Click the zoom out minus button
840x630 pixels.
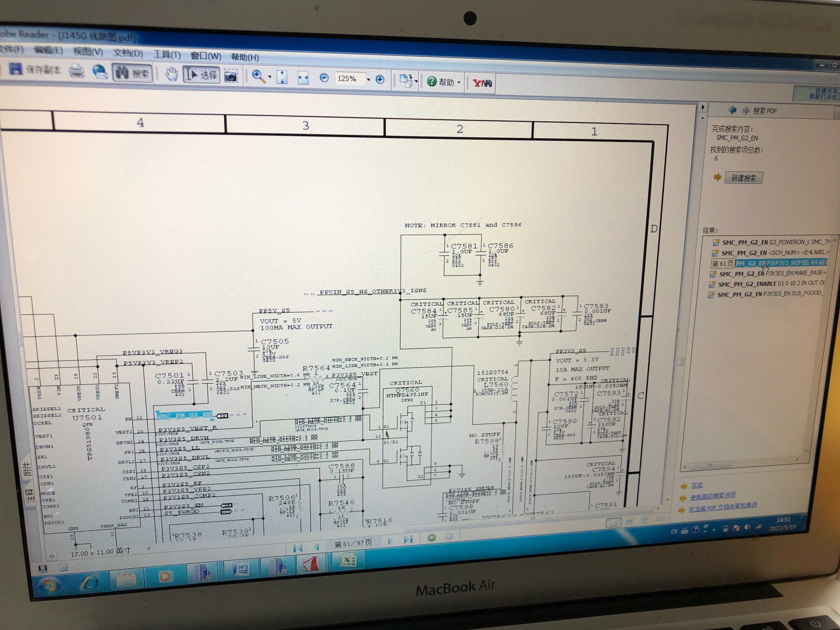tap(324, 78)
